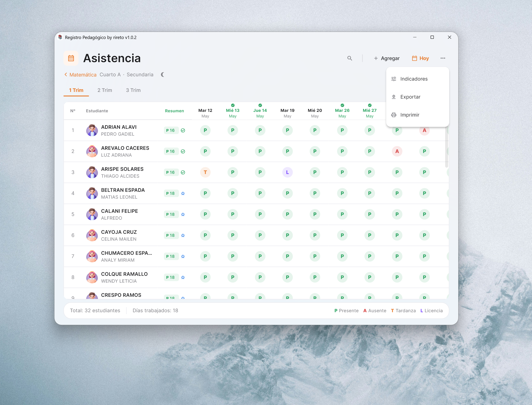Click the Estudiante column header

click(x=97, y=111)
